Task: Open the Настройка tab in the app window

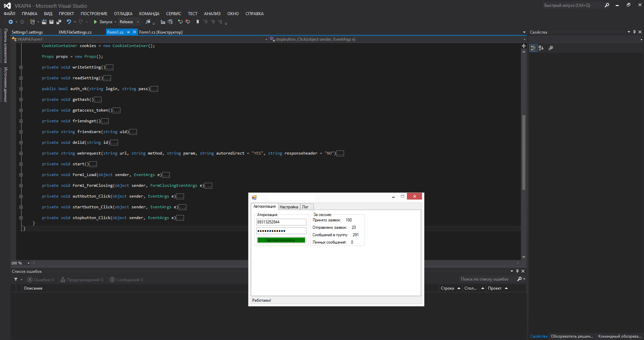Action: [289, 207]
